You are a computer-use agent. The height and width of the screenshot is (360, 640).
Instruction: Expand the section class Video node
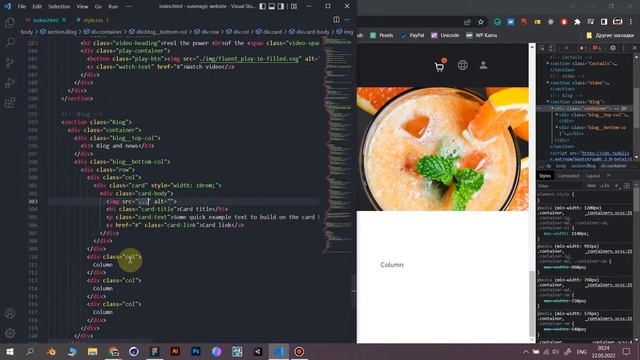[548, 83]
